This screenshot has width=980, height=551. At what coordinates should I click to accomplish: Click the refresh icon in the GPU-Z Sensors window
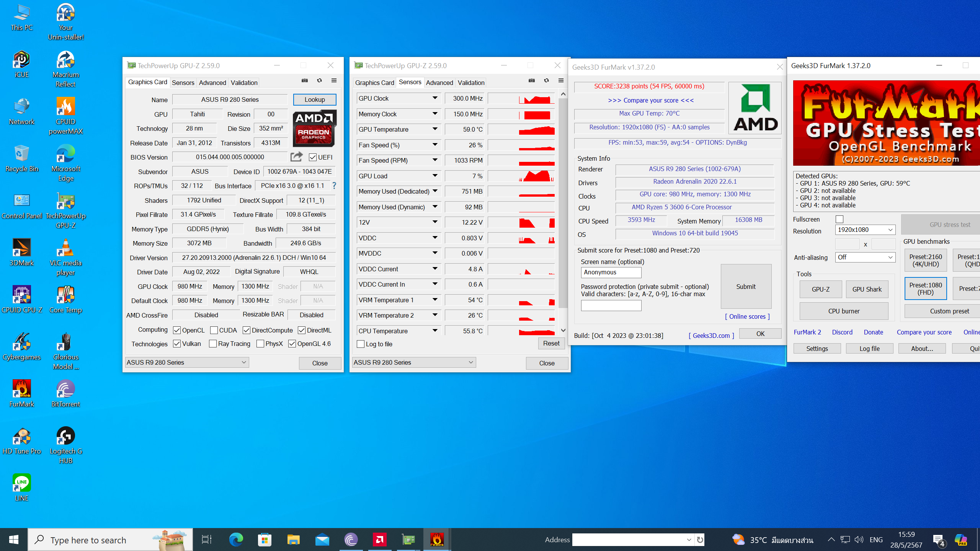pos(546,80)
